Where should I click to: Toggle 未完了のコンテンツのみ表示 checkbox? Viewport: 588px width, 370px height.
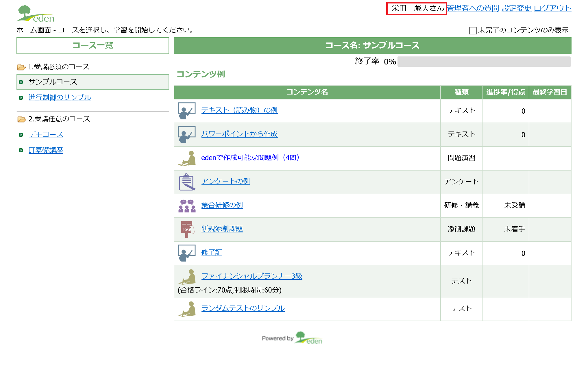[x=473, y=30]
